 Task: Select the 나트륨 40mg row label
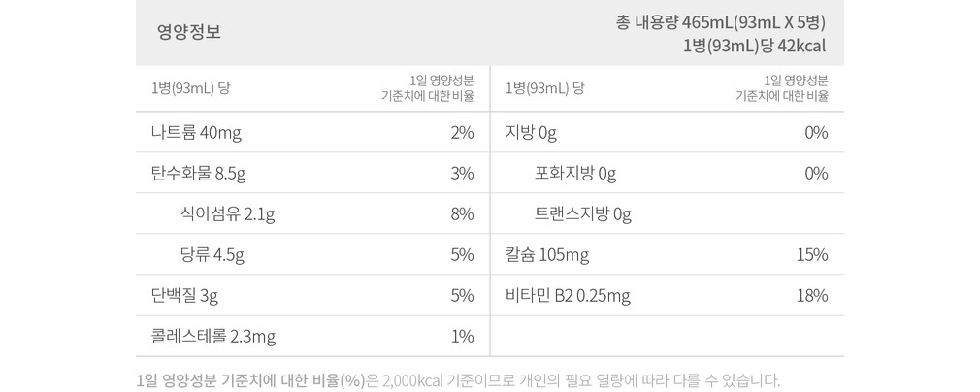coord(196,133)
